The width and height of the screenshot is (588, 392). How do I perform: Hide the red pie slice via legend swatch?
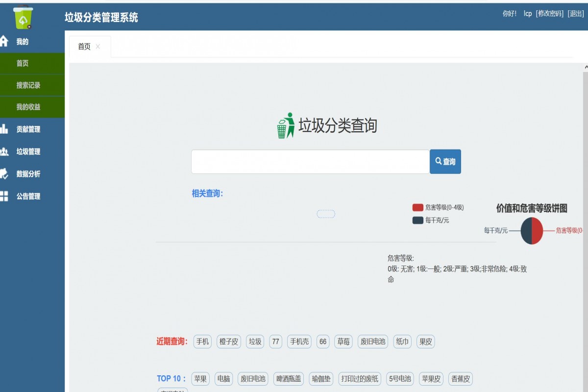pos(417,207)
